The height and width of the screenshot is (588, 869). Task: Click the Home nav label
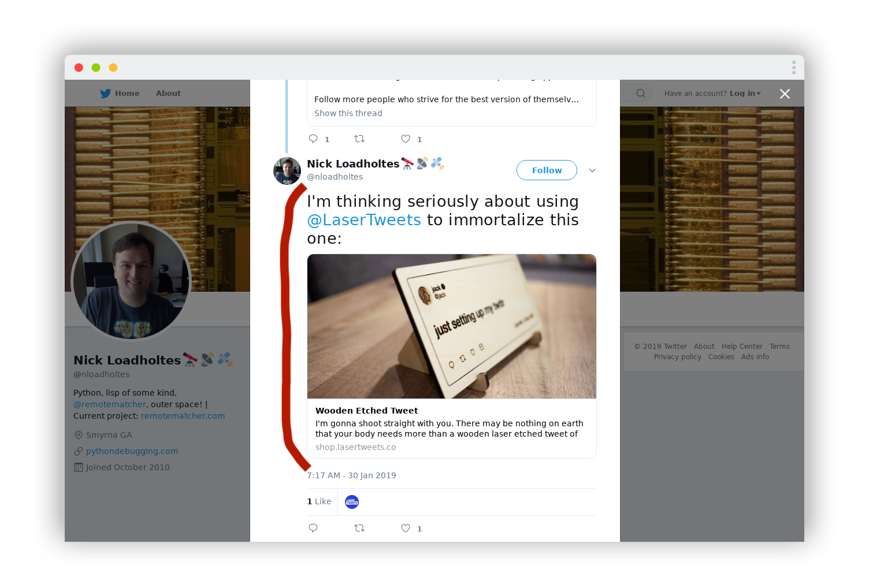coord(127,93)
